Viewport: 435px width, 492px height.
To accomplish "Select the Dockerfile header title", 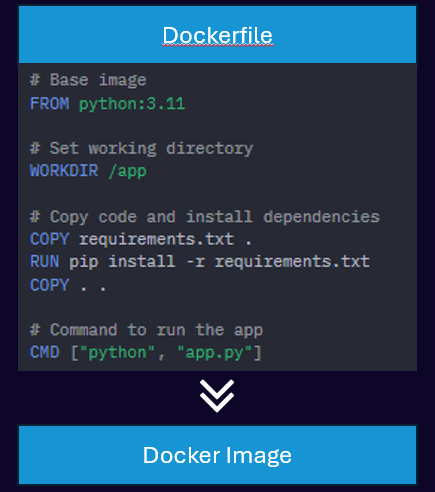I will 218,35.
